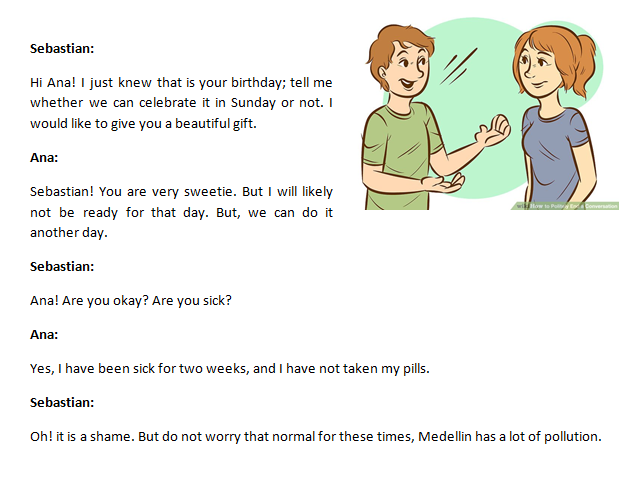The width and height of the screenshot is (641, 485).
Task: Click the word "pollution." at the end
Action: pyautogui.click(x=569, y=436)
